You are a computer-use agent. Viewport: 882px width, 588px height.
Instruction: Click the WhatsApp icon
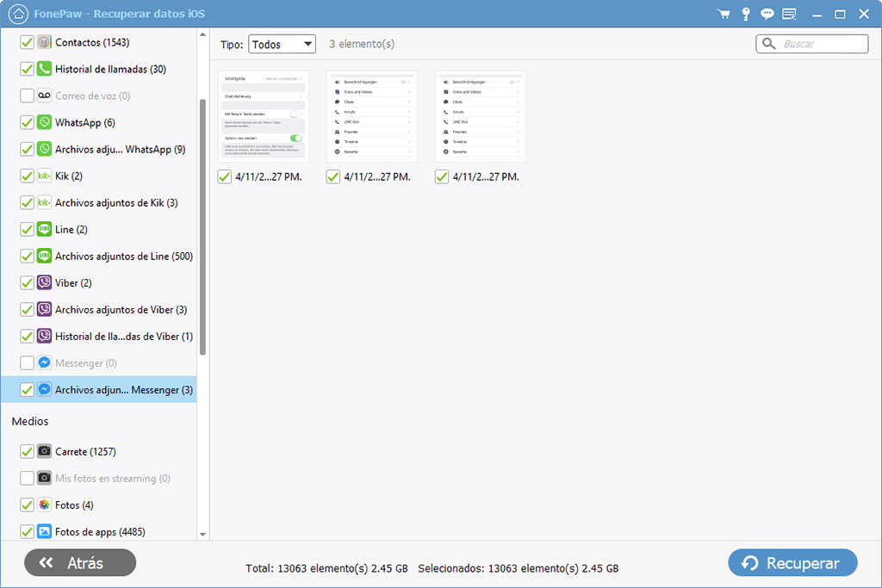pyautogui.click(x=45, y=122)
